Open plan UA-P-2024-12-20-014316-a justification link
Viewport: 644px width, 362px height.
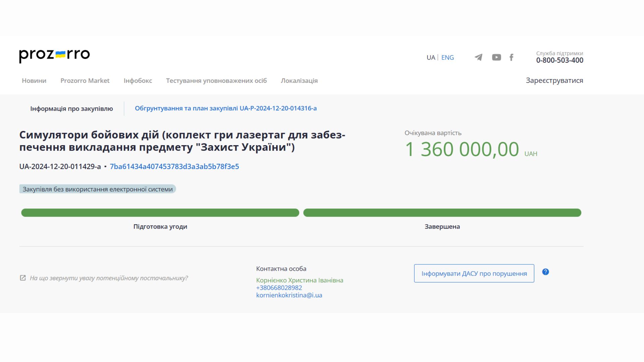tap(226, 108)
